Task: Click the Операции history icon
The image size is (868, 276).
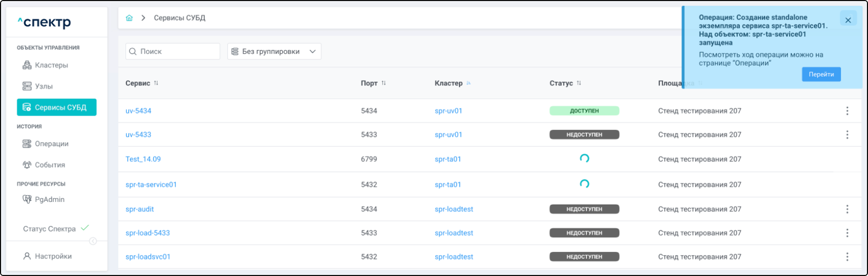Action: click(27, 144)
